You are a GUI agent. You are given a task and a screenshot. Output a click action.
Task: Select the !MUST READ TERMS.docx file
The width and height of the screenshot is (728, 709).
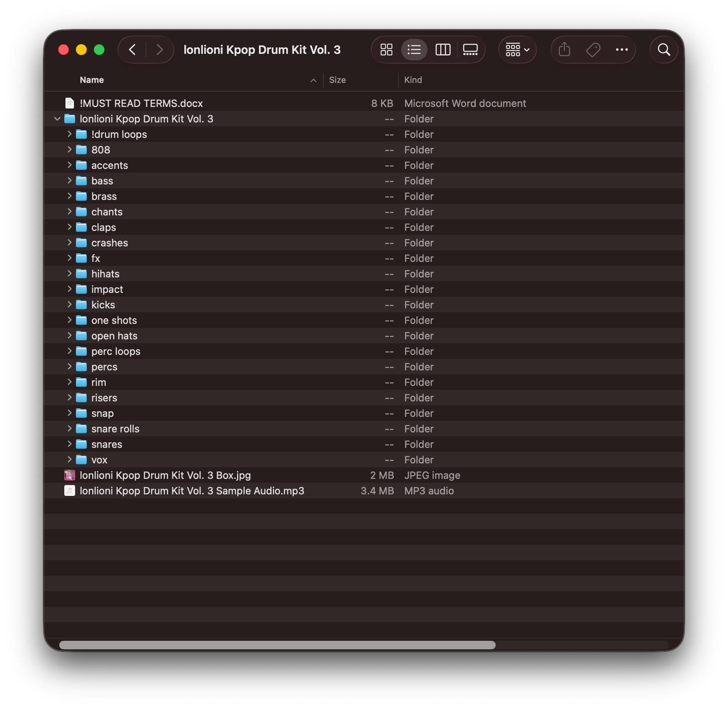pos(141,103)
